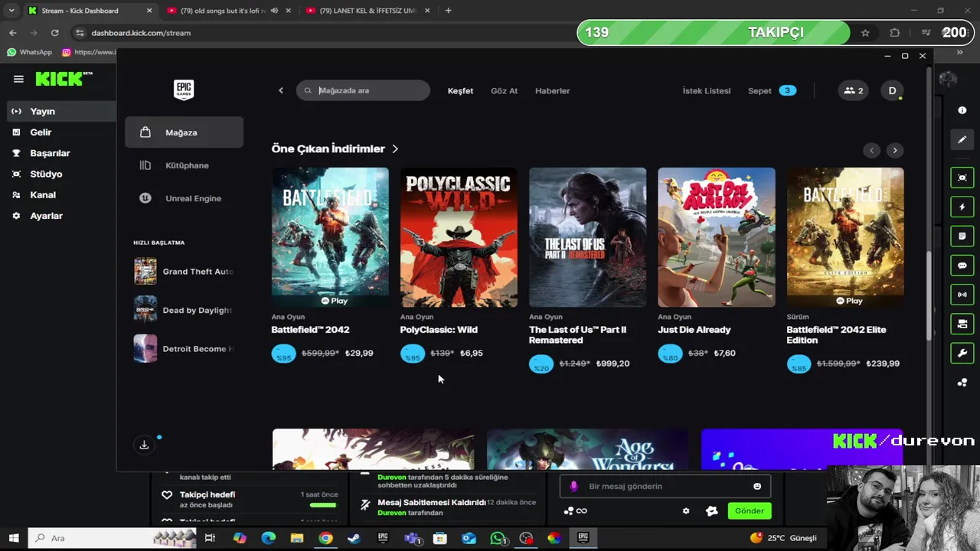This screenshot has width=980, height=551.
Task: Open Sepet cart with 3 items
Action: [772, 90]
